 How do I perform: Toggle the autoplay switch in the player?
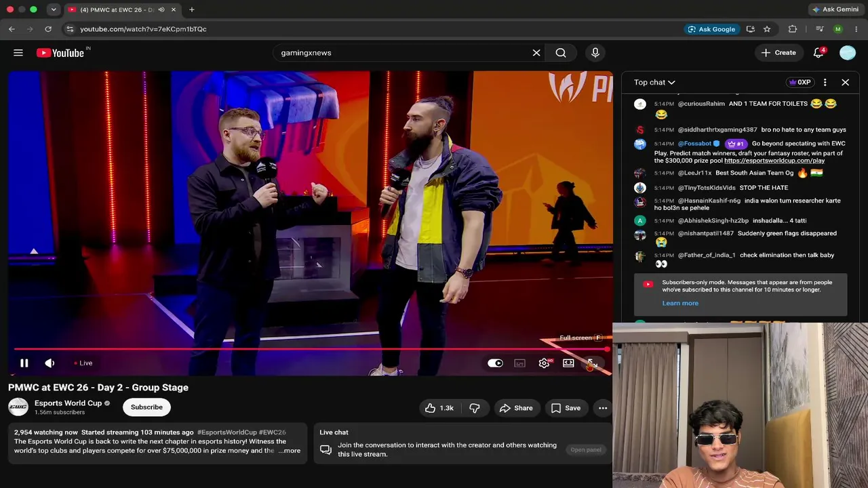[x=495, y=363]
